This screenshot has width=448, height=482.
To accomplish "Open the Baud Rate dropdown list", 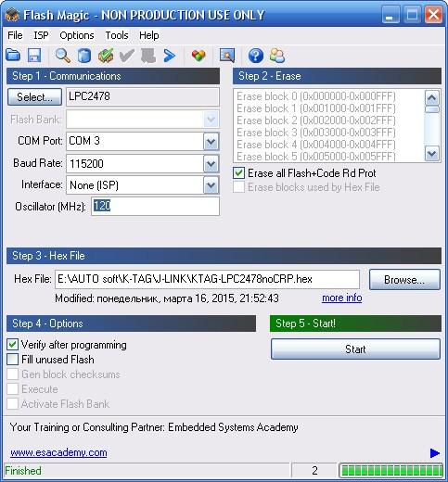I will click(211, 163).
